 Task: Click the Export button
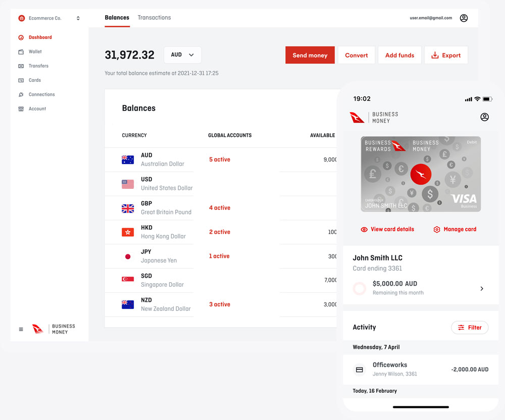446,56
